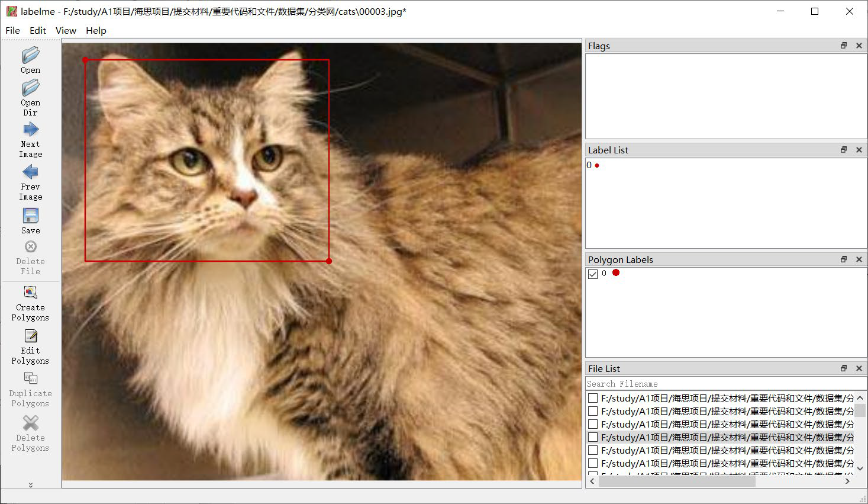
Task: Expand the toolbar overflow chevron
Action: [x=31, y=484]
